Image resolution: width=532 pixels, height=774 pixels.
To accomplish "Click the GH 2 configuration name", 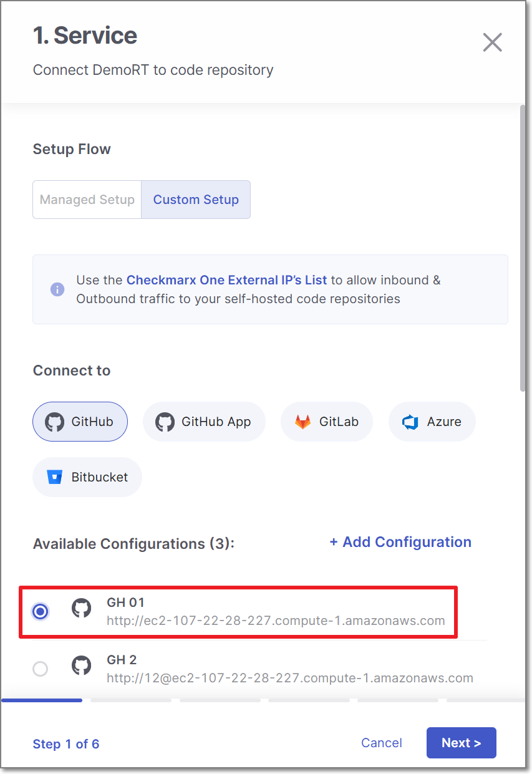I will point(122,660).
